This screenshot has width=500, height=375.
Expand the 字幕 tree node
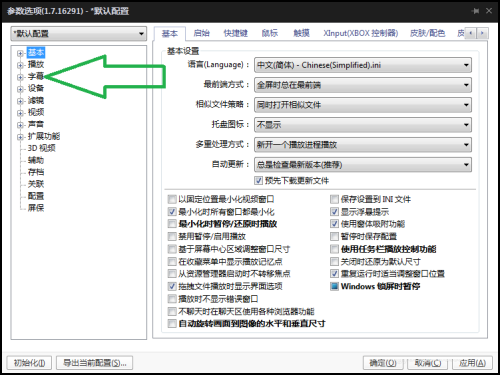click(x=20, y=77)
